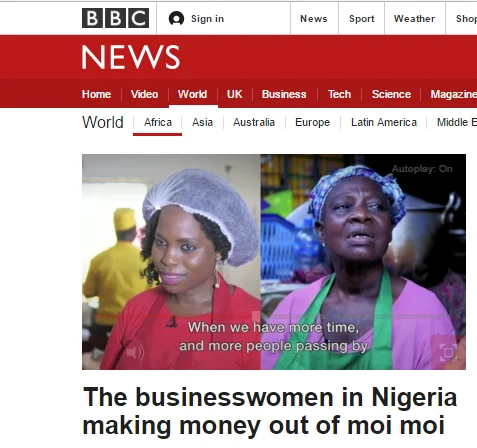Image resolution: width=477 pixels, height=448 pixels.
Task: Click the moi moi businesswomen video thumbnail
Action: [x=274, y=262]
